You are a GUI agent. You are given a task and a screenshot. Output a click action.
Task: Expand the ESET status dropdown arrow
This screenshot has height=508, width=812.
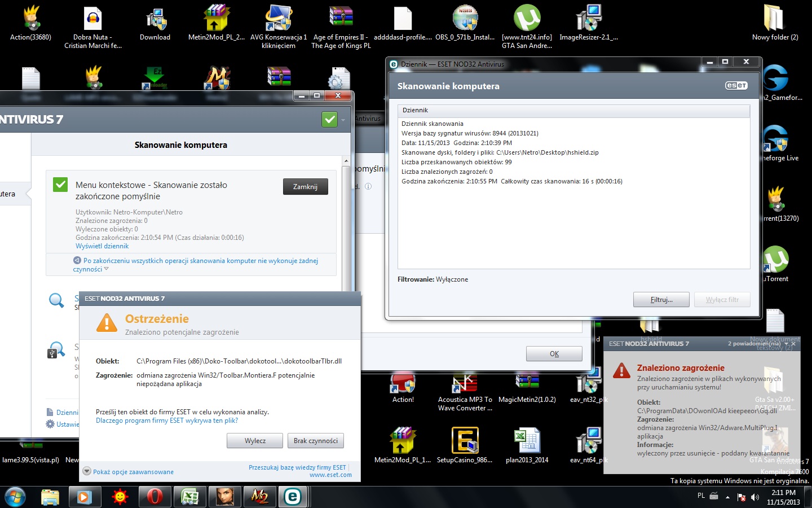point(343,120)
